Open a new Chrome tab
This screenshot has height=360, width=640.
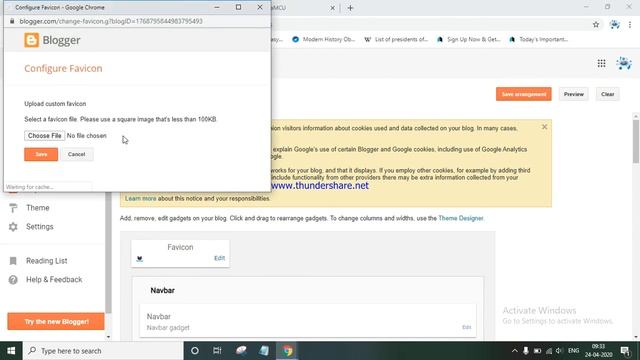[x=350, y=8]
